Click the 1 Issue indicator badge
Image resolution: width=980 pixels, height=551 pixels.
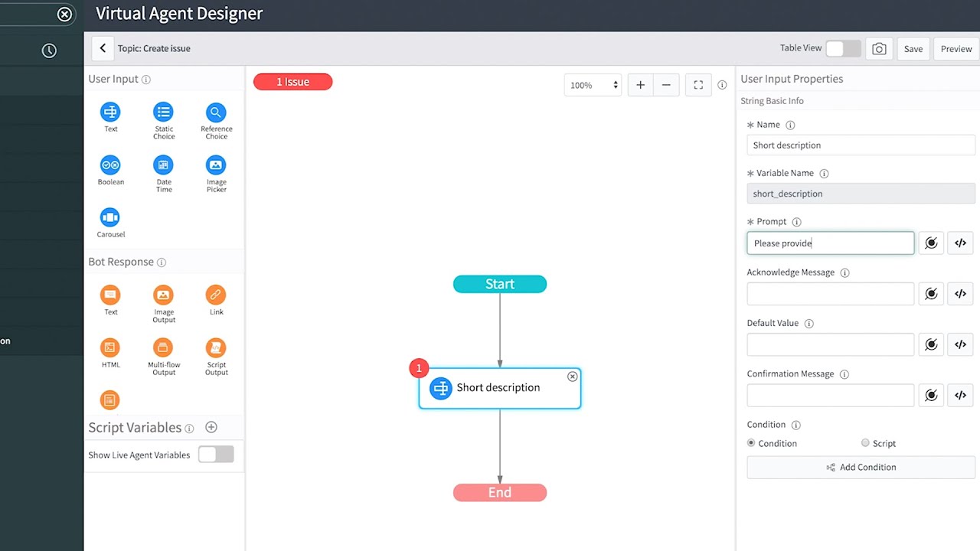(x=292, y=81)
